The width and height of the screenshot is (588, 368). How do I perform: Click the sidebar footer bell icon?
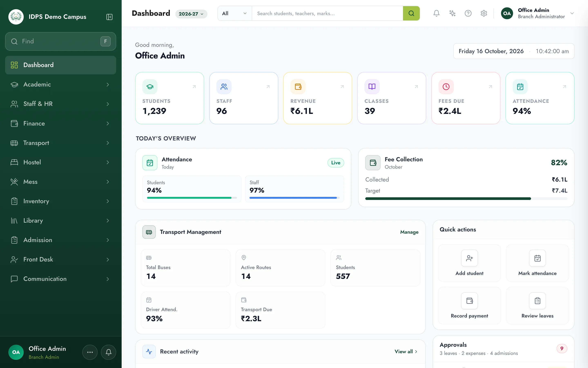tap(109, 352)
